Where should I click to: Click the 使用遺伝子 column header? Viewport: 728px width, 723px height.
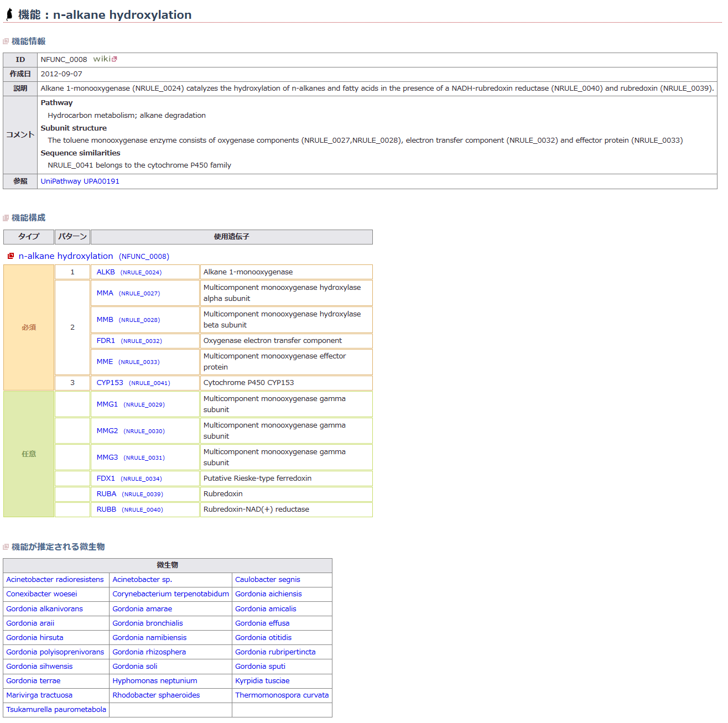231,237
